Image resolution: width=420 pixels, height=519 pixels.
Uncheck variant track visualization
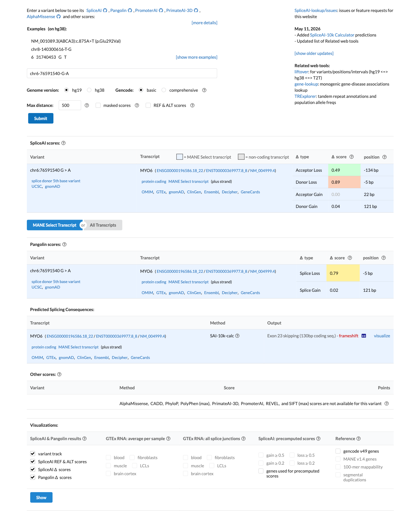click(x=33, y=454)
